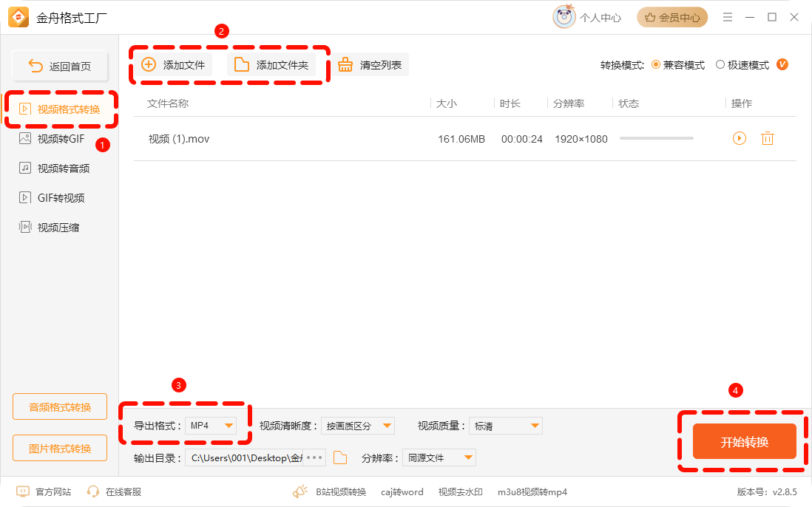The width and height of the screenshot is (812, 507).
Task: Click 添加文件 to add a file
Action: pyautogui.click(x=174, y=65)
